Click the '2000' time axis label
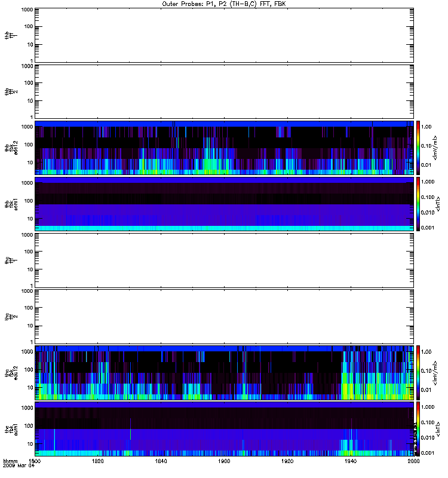Image resolution: width=448 pixels, height=478 pixels. click(413, 461)
